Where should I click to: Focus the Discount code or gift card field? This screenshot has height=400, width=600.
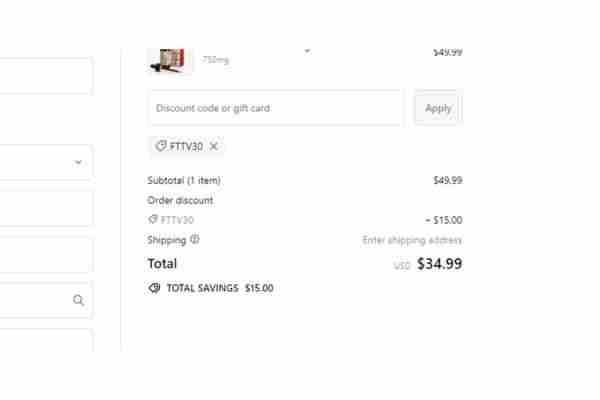click(x=276, y=108)
